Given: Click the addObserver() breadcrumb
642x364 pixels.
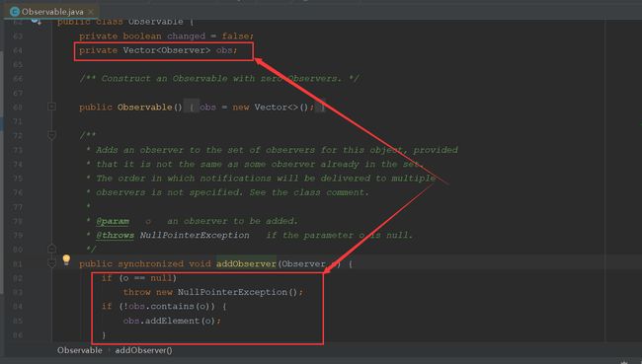Looking at the screenshot, I should [x=143, y=350].
